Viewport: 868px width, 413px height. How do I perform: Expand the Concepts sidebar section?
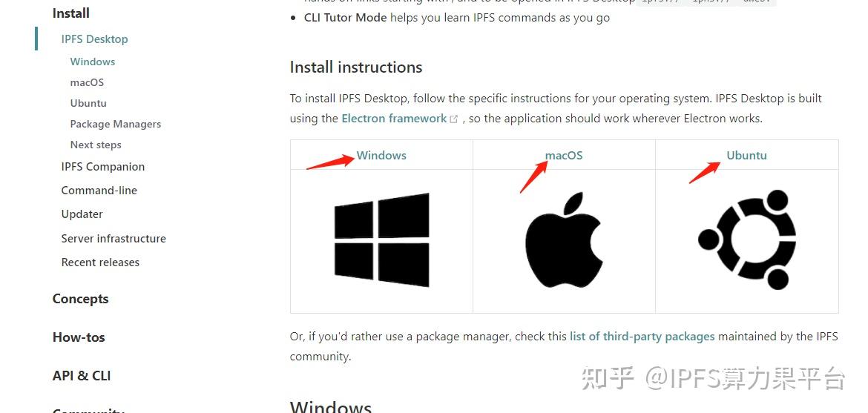(80, 299)
